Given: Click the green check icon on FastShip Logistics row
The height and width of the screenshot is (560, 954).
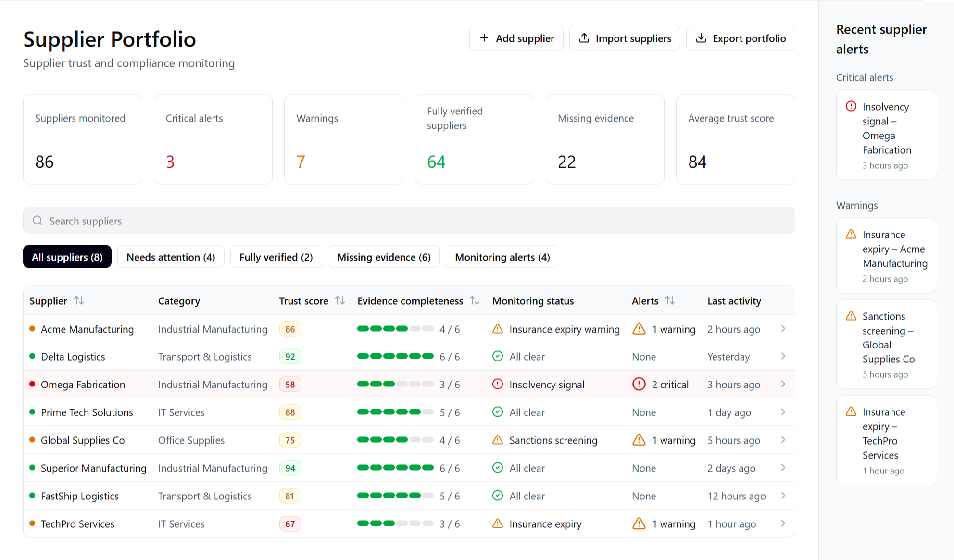Looking at the screenshot, I should pyautogui.click(x=498, y=496).
